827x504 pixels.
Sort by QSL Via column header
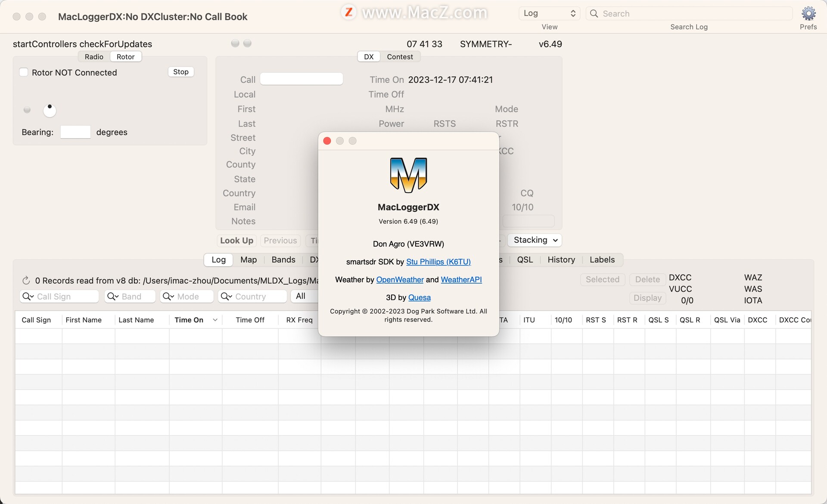(727, 320)
